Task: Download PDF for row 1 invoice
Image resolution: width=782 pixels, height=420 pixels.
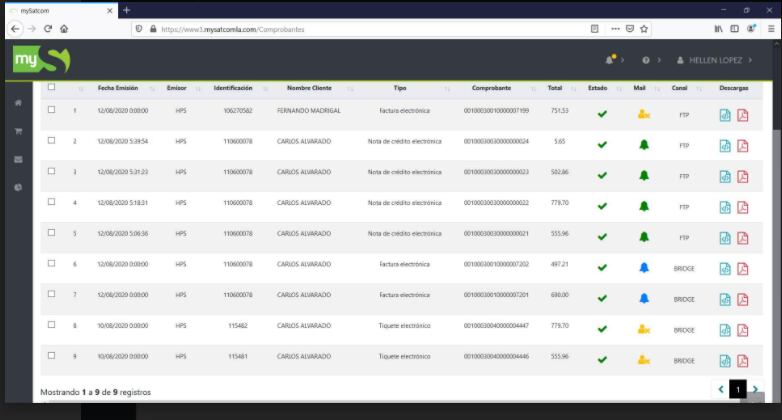Action: [x=743, y=114]
